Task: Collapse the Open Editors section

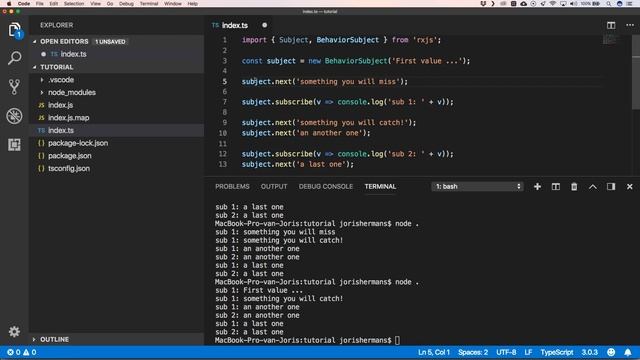Action: coord(35,42)
